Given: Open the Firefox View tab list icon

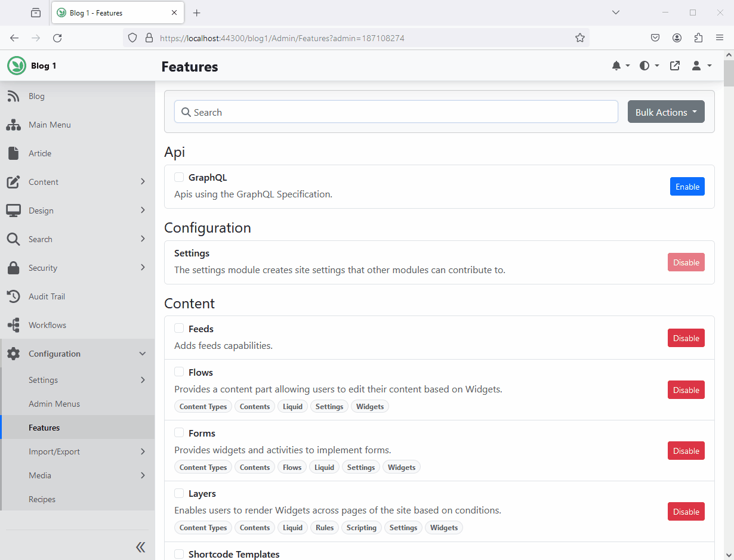Looking at the screenshot, I should [x=36, y=13].
